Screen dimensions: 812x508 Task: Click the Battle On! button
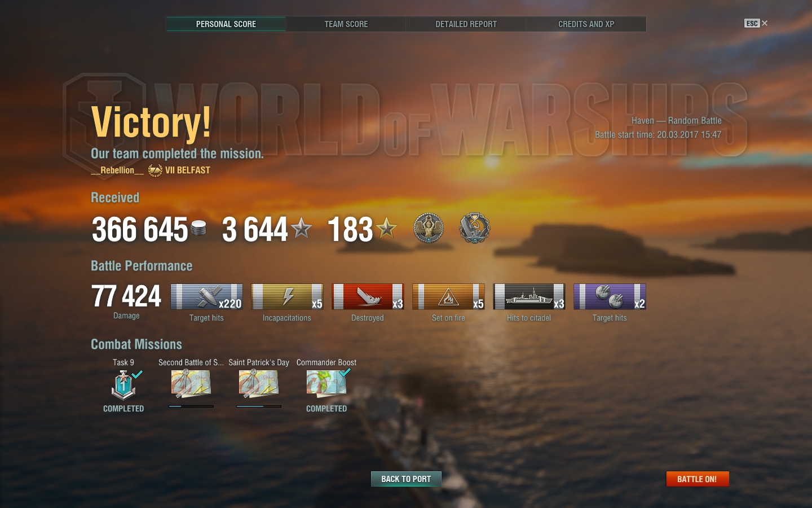coord(698,479)
